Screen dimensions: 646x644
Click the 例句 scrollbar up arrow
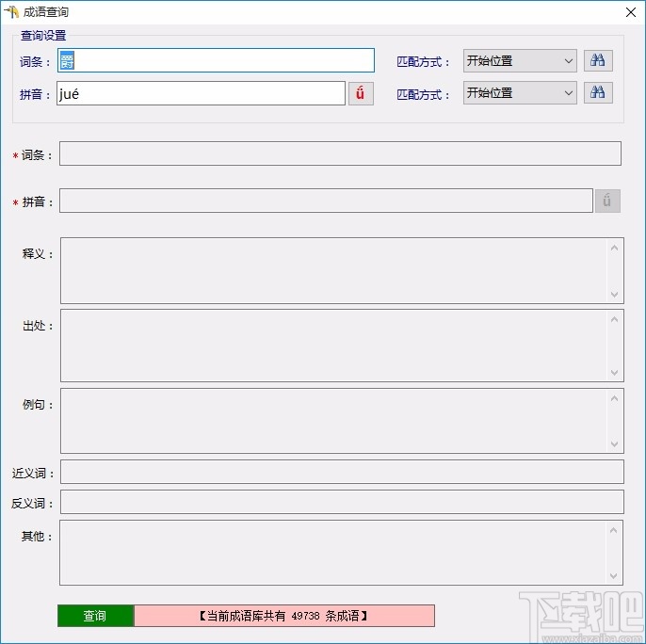614,398
